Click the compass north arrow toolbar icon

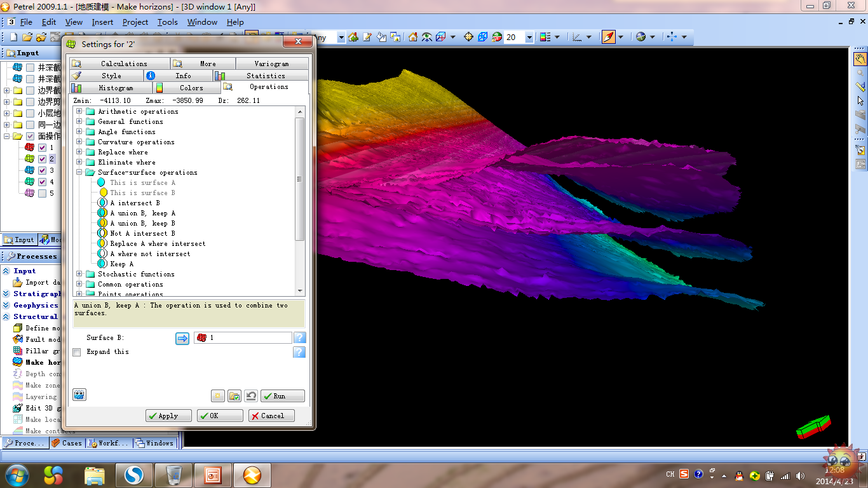pos(609,37)
